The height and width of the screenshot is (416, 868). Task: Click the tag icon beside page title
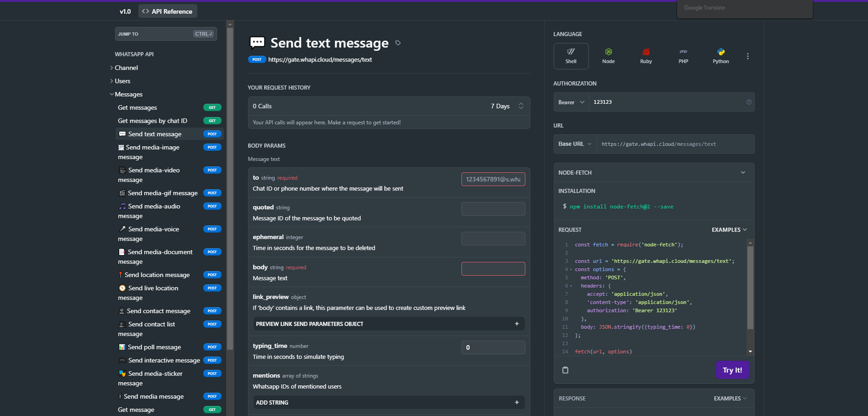[x=398, y=43]
